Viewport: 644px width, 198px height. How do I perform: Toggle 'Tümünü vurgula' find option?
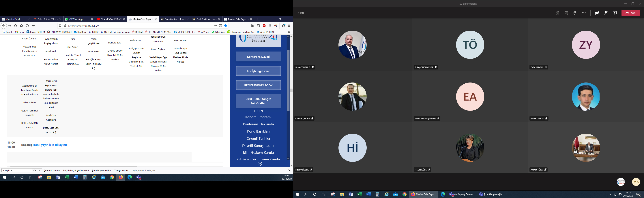tap(52, 170)
